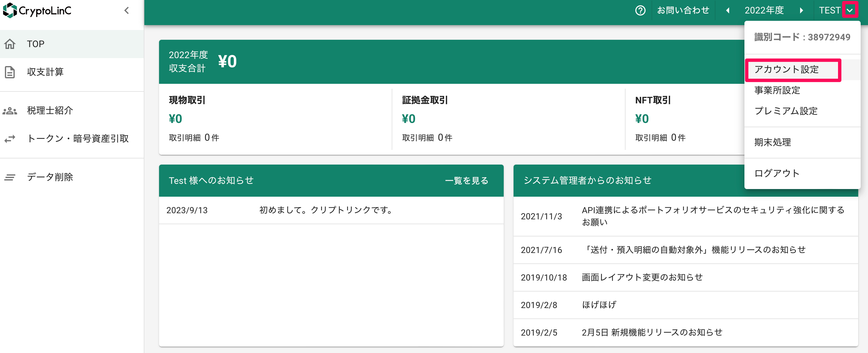Click the 2019/2/8 date cell

click(x=539, y=305)
